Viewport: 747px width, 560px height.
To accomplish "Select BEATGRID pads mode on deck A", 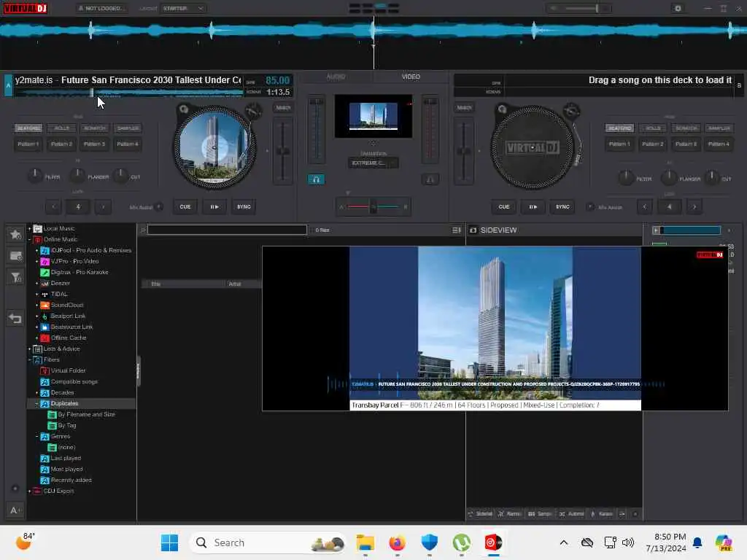I will (x=28, y=128).
